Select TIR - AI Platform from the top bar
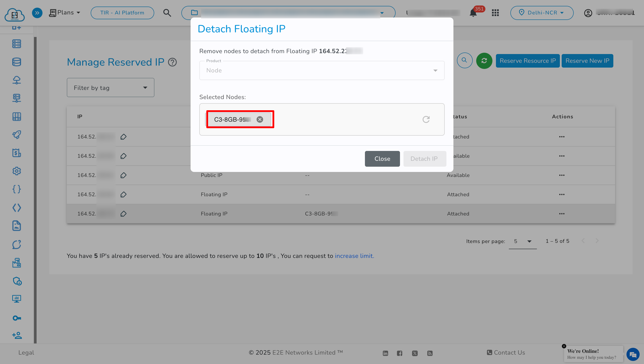The image size is (644, 364). coord(122,12)
